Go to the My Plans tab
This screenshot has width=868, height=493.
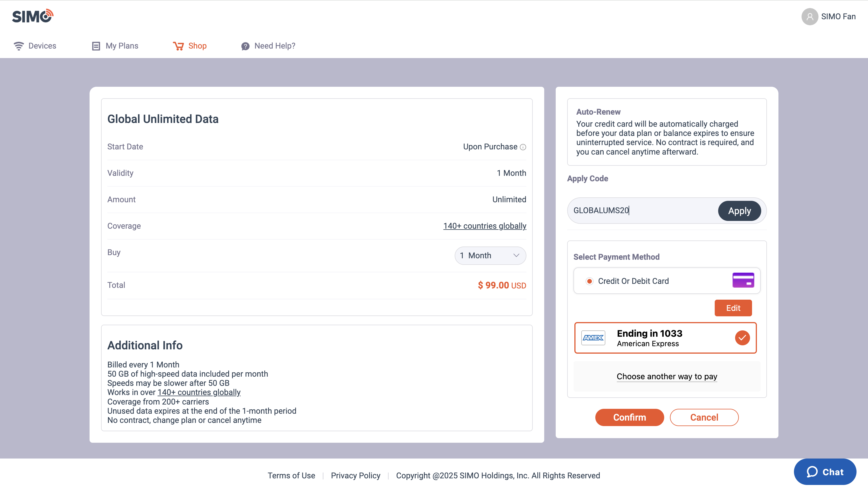(115, 46)
